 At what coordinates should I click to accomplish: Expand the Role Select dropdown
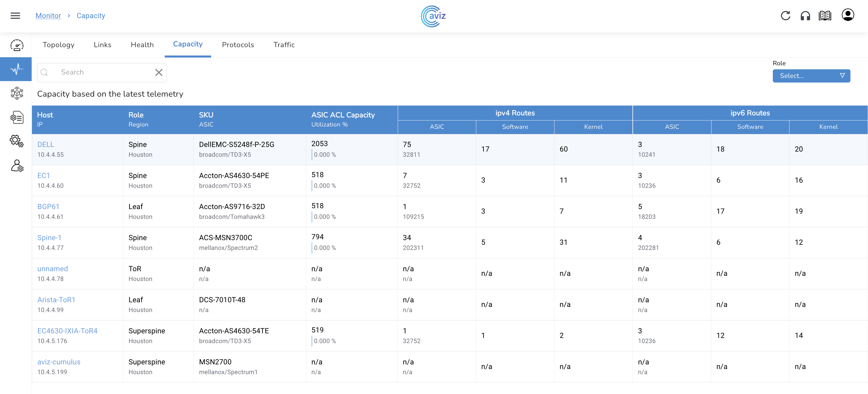(811, 76)
